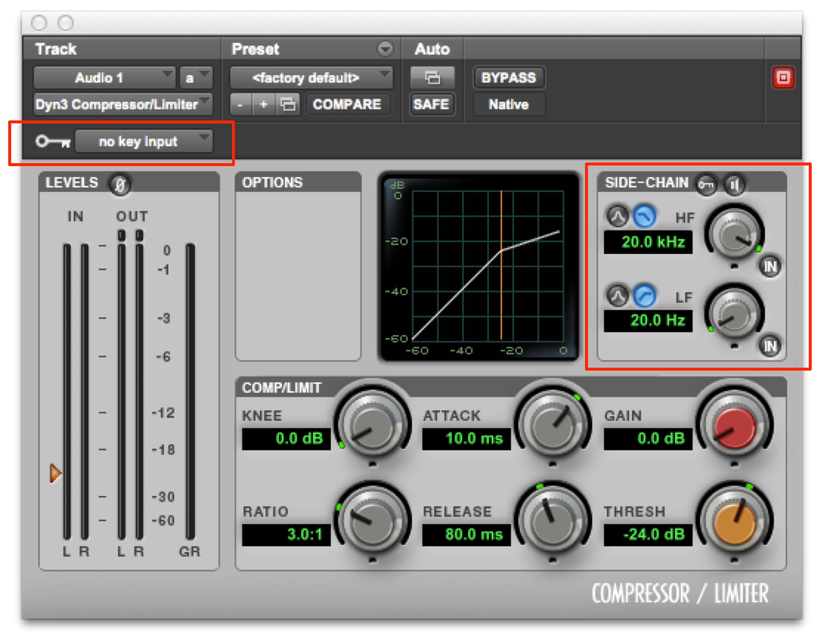Click the GAIN 0.0 dB value field

(648, 439)
